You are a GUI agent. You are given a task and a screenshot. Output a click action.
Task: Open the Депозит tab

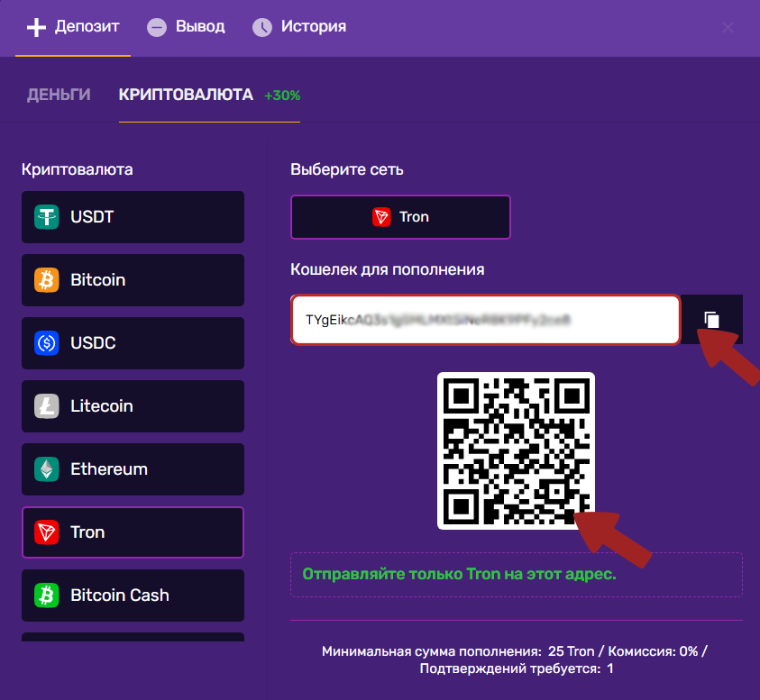pos(73,27)
